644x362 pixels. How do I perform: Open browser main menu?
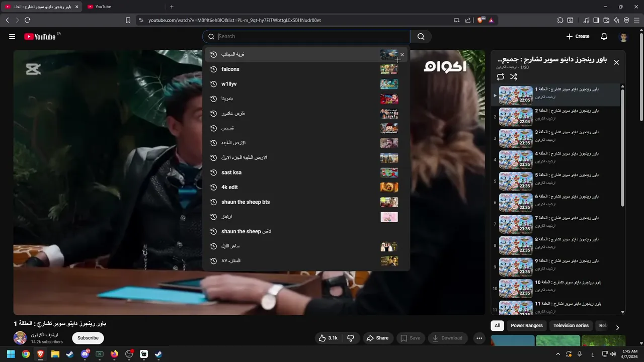pos(636,20)
